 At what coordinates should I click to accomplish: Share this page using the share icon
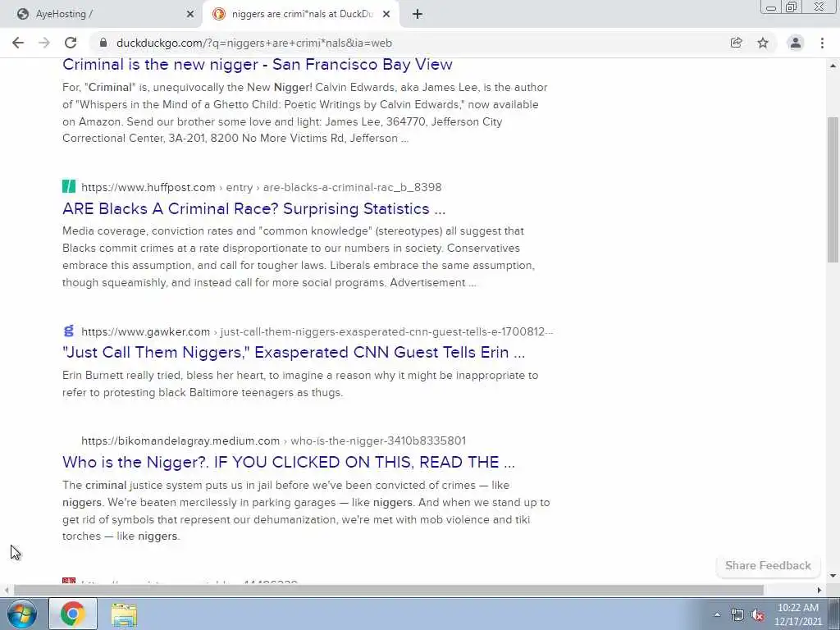(x=737, y=43)
